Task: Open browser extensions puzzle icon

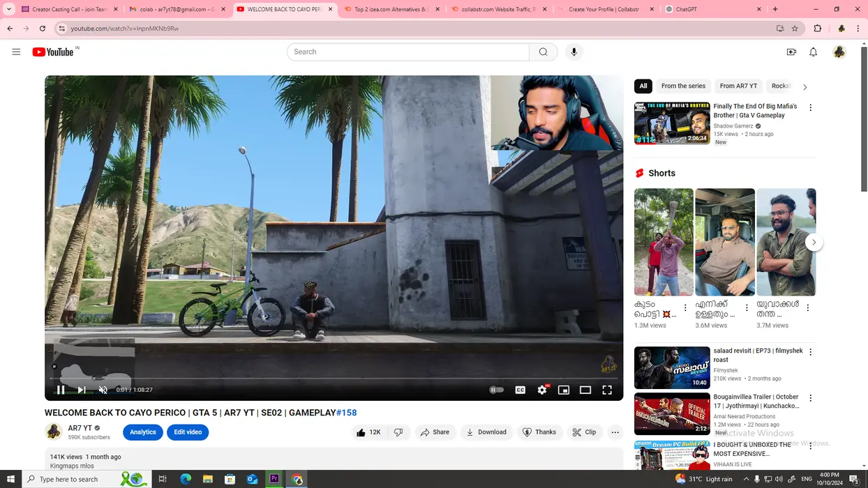Action: (818, 29)
